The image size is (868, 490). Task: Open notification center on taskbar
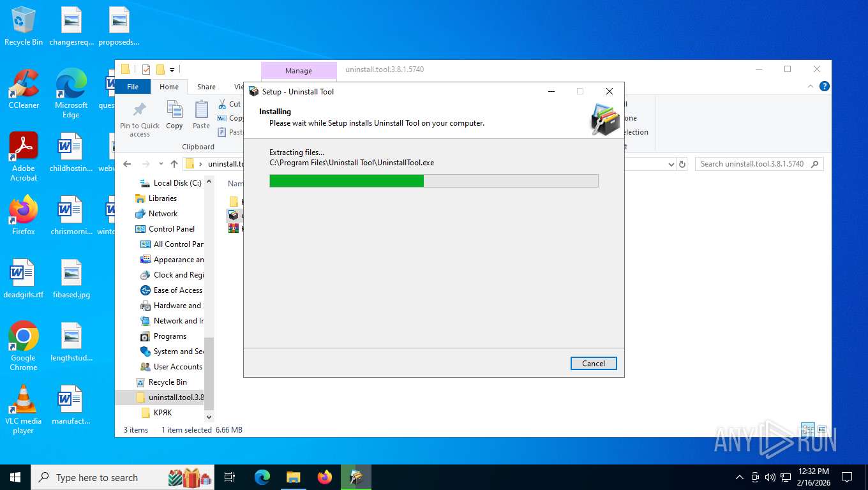pos(847,477)
